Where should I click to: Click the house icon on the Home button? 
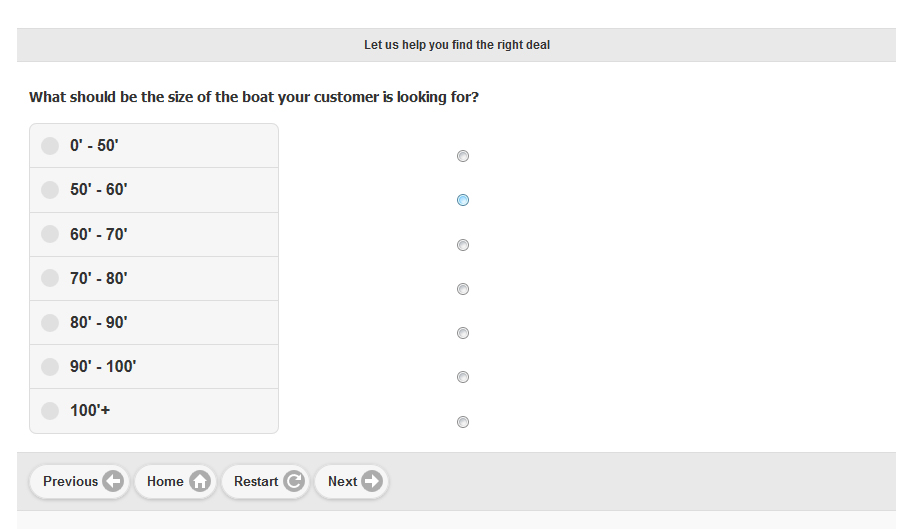click(200, 481)
